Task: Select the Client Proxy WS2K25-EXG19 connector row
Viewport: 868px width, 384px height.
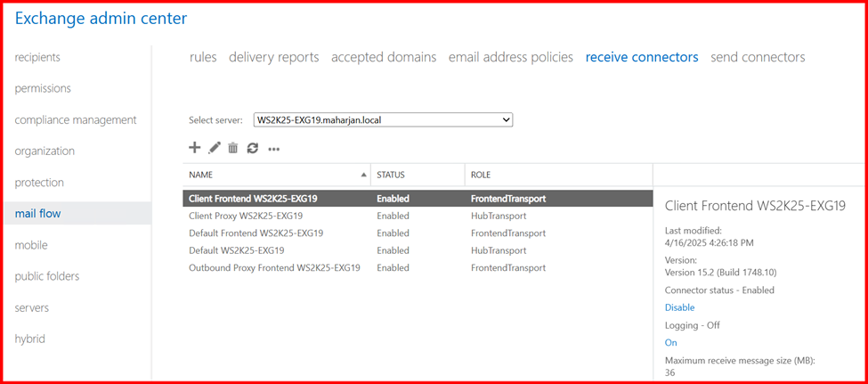Action: click(x=246, y=216)
